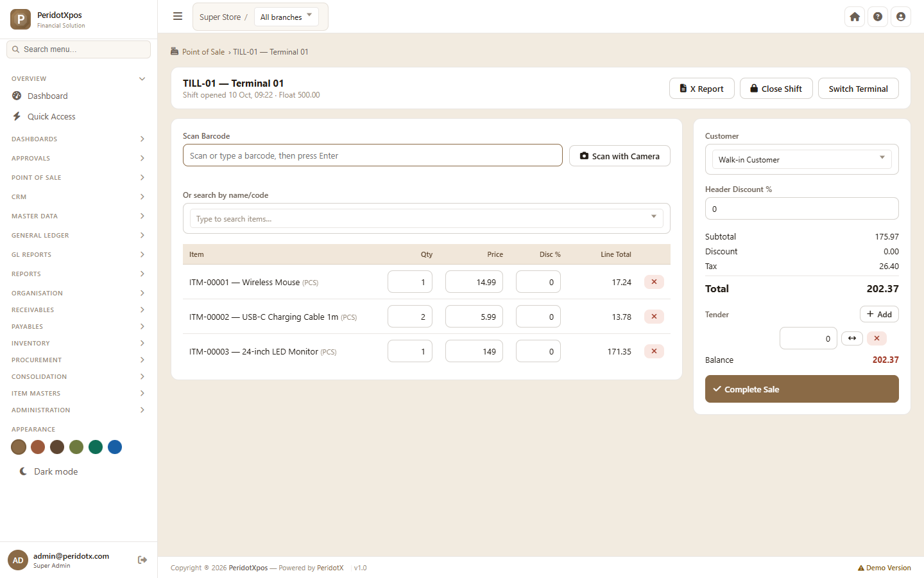The image size is (924, 578).
Task: Expand the Point of Sale menu
Action: pyautogui.click(x=78, y=177)
